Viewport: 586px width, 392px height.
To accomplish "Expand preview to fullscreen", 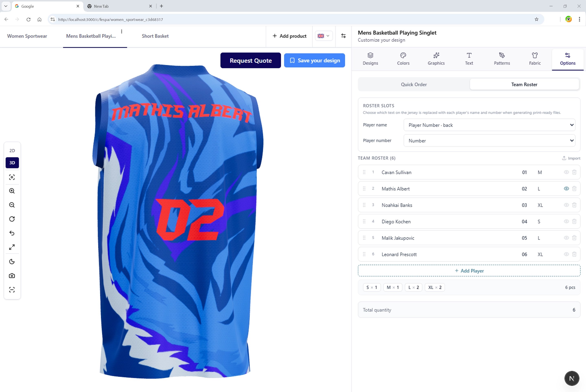I will (x=12, y=247).
